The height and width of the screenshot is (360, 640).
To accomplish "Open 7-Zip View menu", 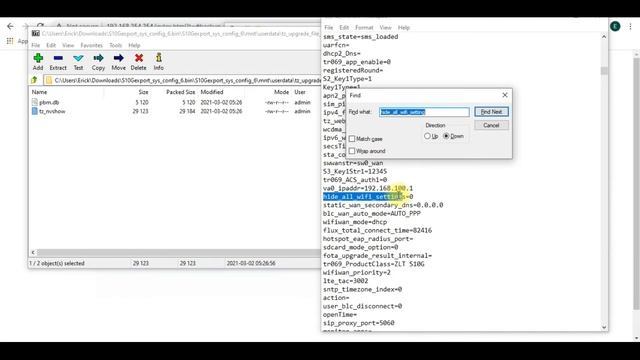I will coord(68,45).
